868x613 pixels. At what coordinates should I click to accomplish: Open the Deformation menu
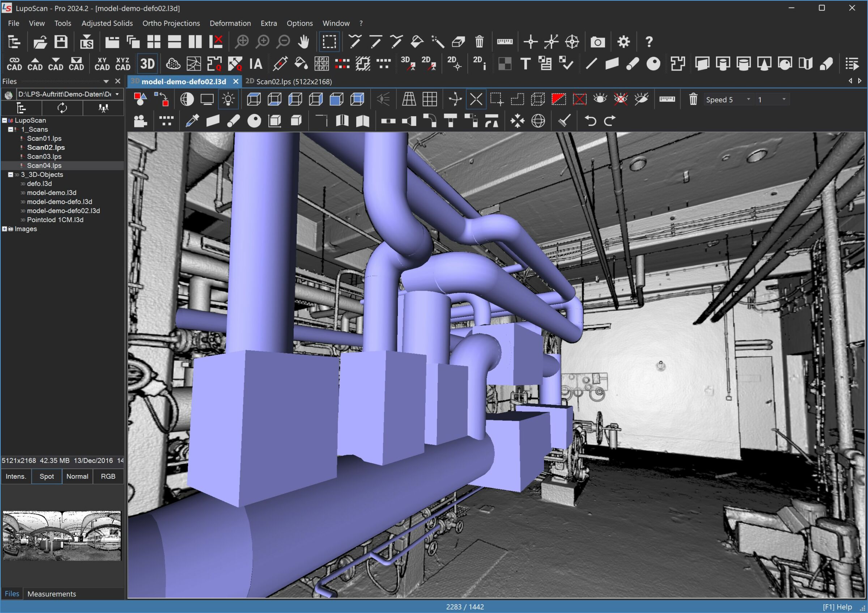(230, 23)
